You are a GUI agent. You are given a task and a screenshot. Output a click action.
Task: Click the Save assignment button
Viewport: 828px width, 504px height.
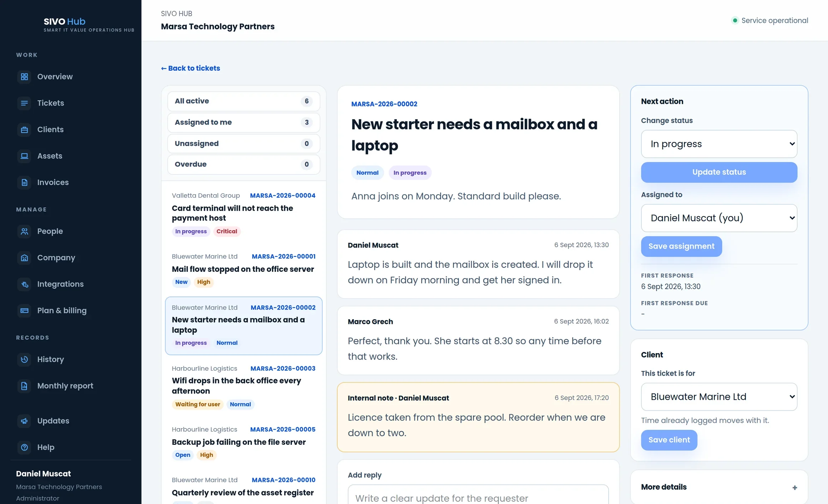[x=681, y=246]
